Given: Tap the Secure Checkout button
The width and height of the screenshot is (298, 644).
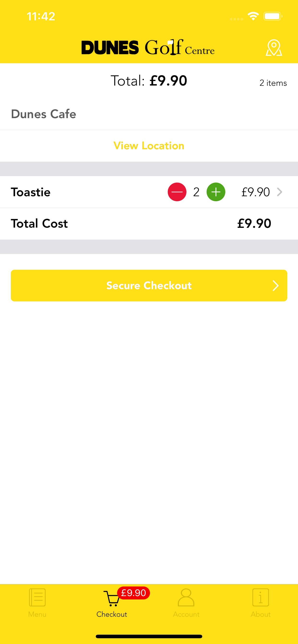Looking at the screenshot, I should click(149, 286).
